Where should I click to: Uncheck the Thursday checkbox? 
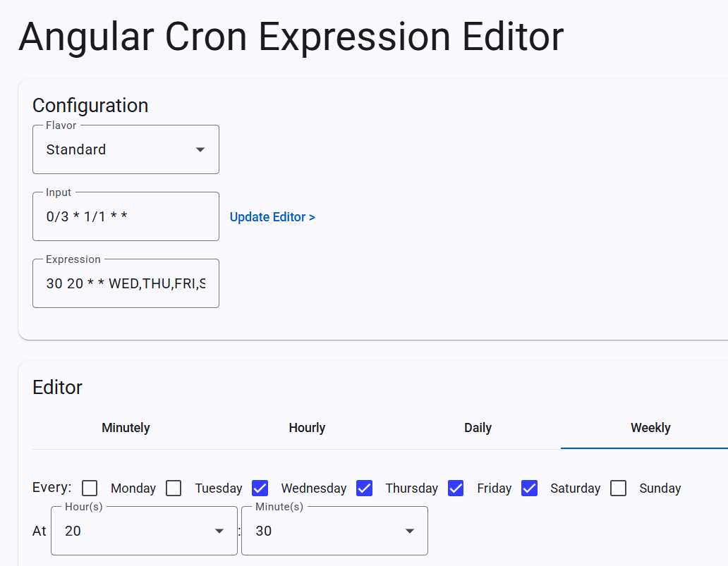pos(364,488)
